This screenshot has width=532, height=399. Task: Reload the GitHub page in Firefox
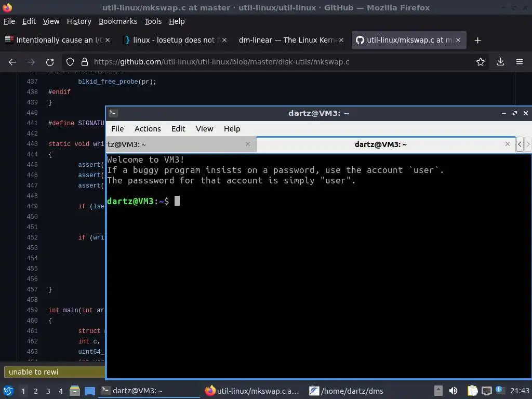click(50, 62)
